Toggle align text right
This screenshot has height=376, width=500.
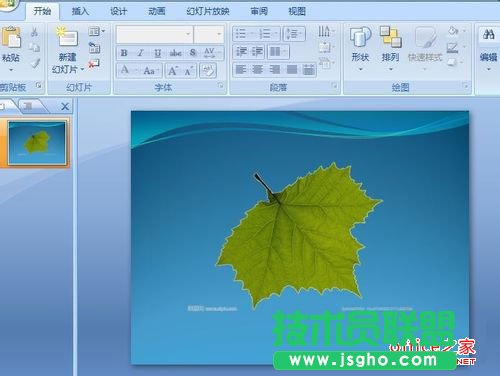(x=275, y=70)
